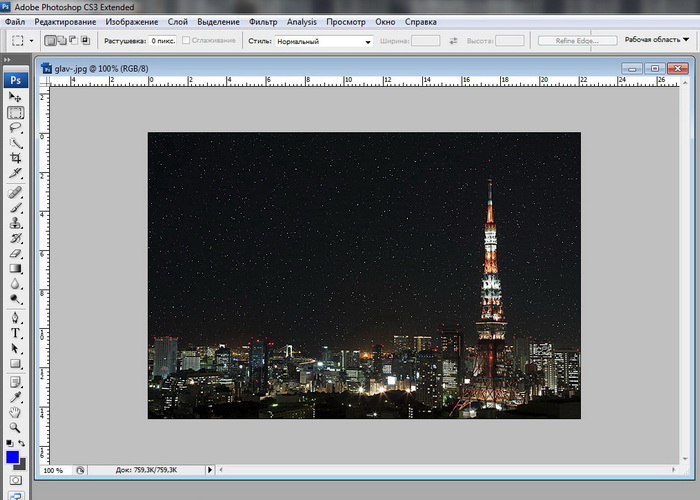Activate the Hand tool
The height and width of the screenshot is (500, 700).
[x=15, y=411]
